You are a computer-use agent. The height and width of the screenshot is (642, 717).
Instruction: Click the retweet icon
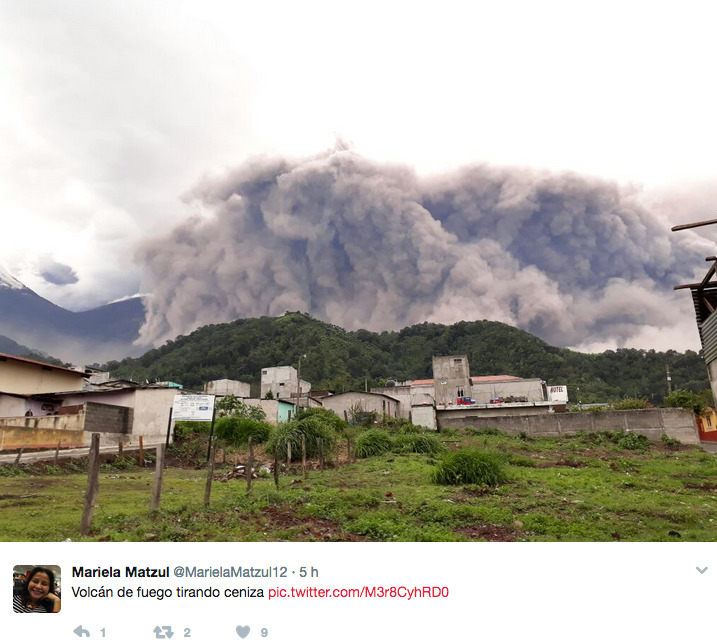(x=163, y=632)
